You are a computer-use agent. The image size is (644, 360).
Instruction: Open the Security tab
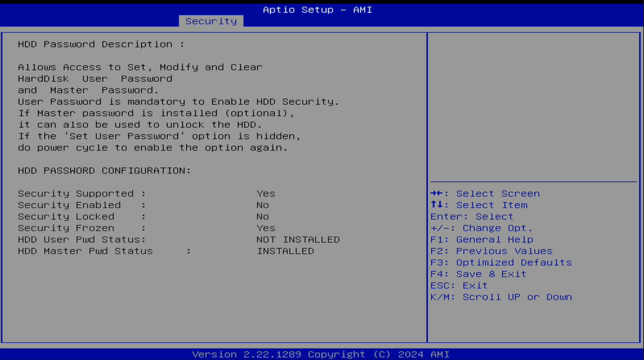pyautogui.click(x=211, y=21)
